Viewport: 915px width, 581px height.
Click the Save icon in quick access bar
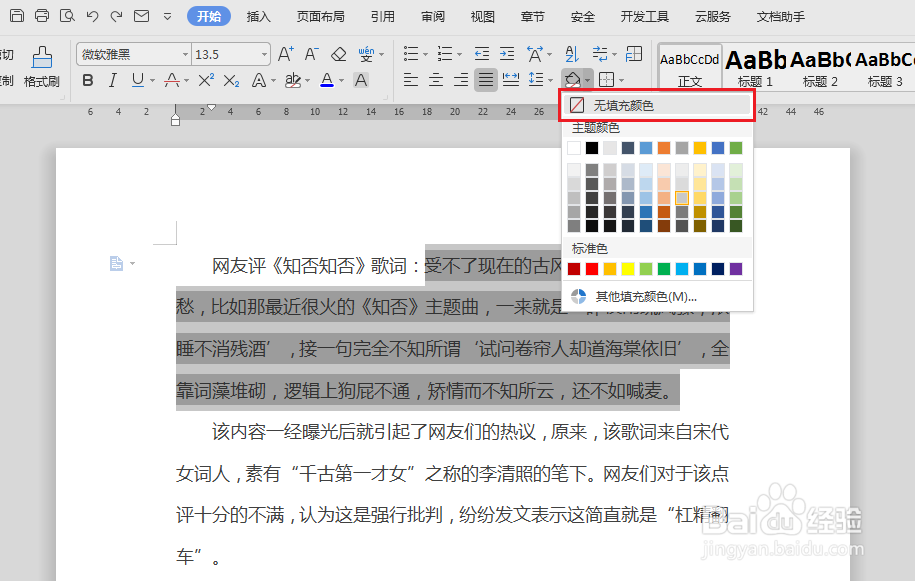click(x=18, y=16)
